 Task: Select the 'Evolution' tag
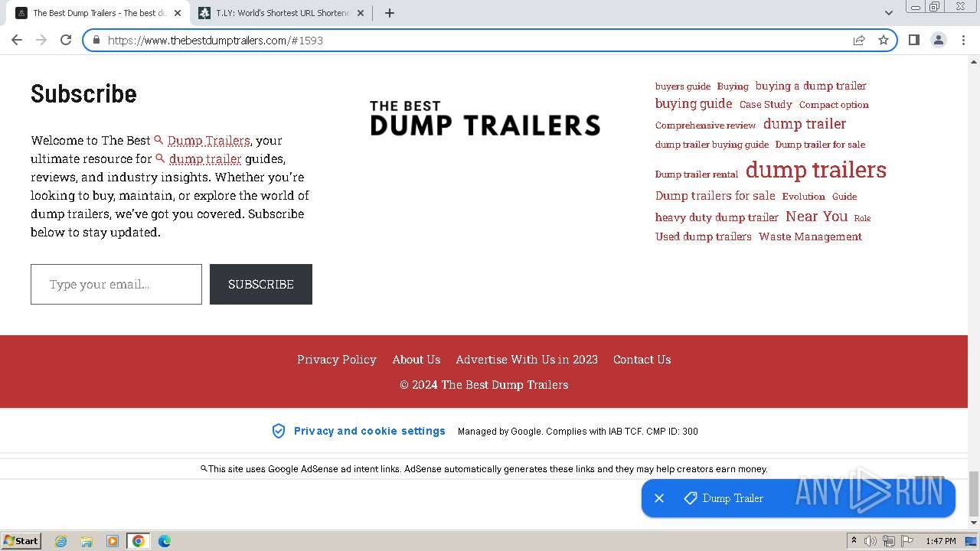pos(804,197)
